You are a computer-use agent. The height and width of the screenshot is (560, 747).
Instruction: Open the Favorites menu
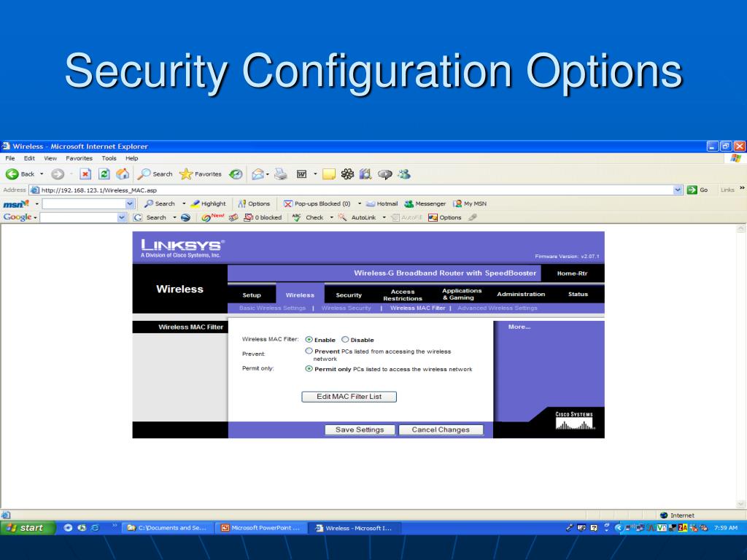click(x=79, y=158)
